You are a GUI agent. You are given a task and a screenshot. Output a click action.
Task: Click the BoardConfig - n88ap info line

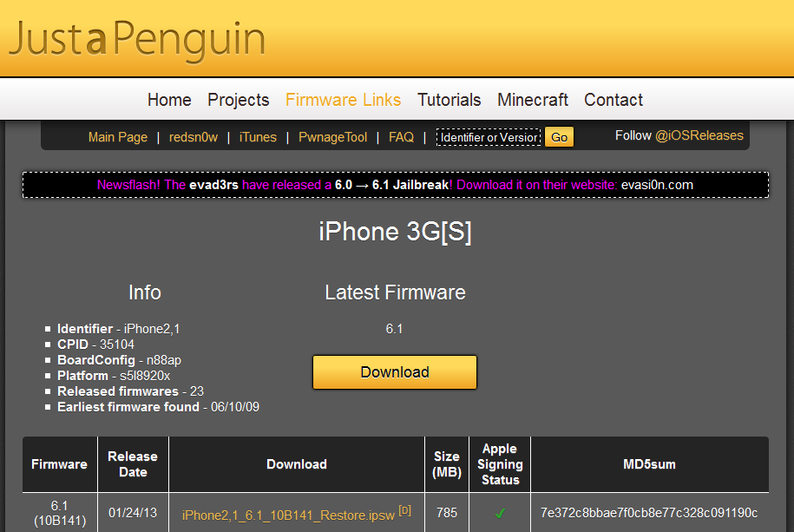coord(119,360)
